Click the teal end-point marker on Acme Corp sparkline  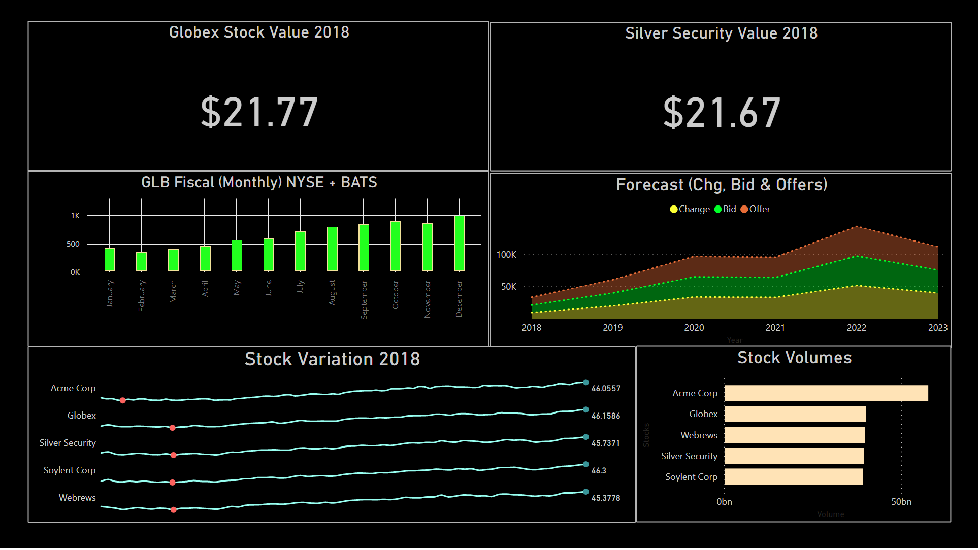point(586,382)
